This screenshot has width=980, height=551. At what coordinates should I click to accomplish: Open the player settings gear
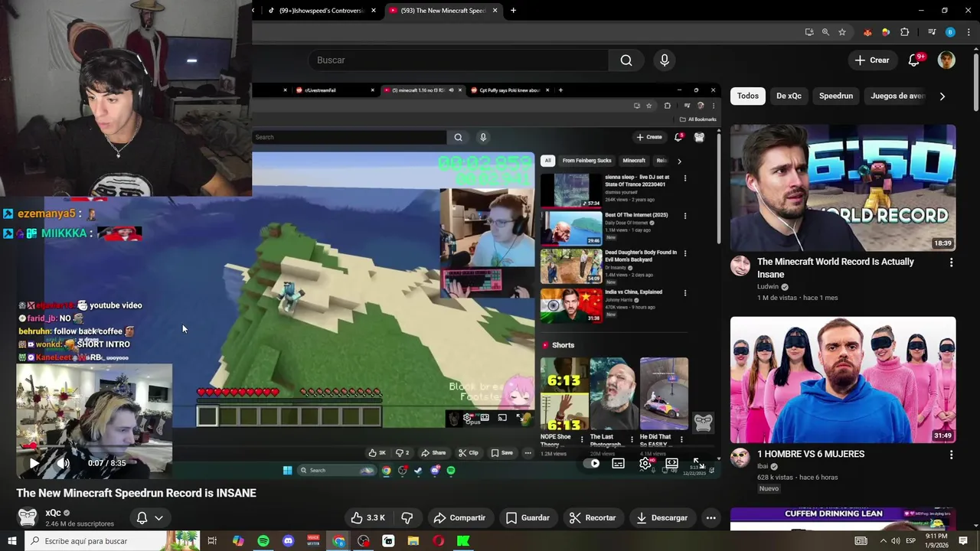pos(645,463)
